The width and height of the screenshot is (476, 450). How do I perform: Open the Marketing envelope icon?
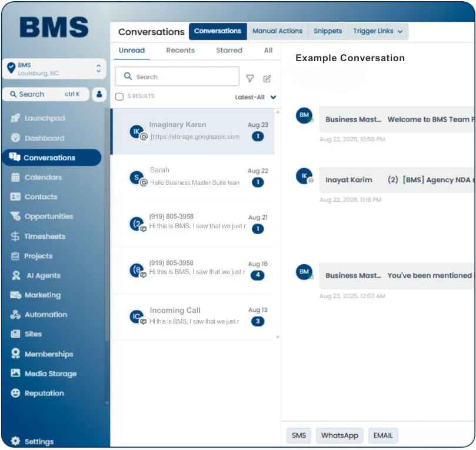(15, 295)
